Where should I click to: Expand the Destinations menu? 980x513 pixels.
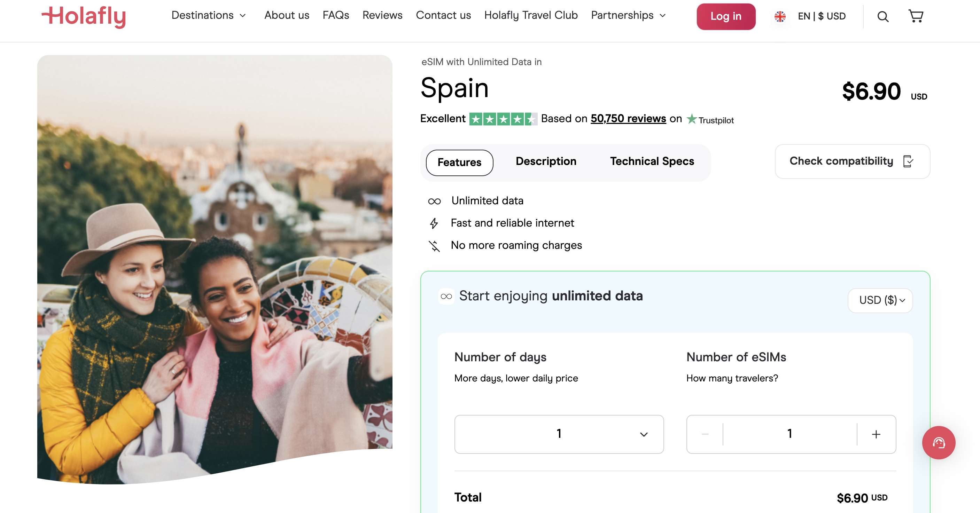(209, 15)
